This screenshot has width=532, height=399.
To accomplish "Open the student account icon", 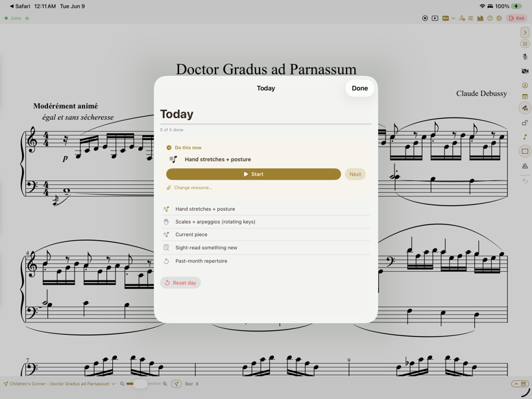I will (462, 18).
